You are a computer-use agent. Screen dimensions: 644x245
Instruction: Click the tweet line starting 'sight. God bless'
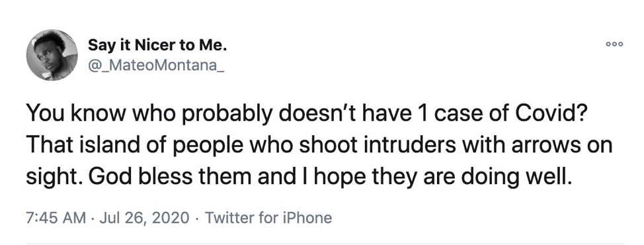[299, 176]
